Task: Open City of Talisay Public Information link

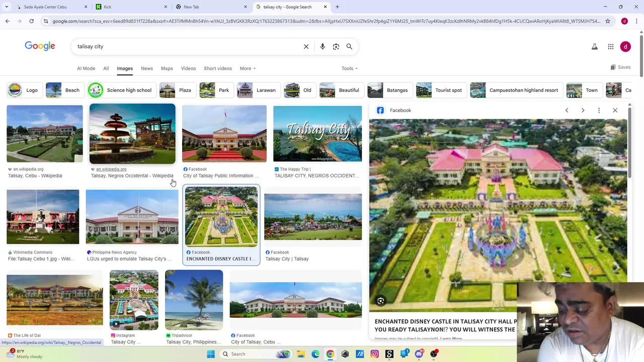Action: [221, 175]
